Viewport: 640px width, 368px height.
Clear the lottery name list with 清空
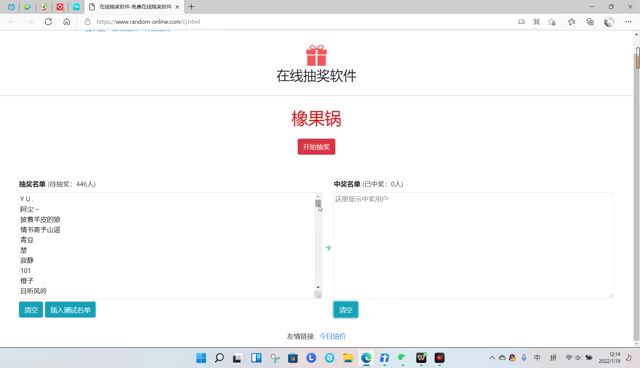31,310
